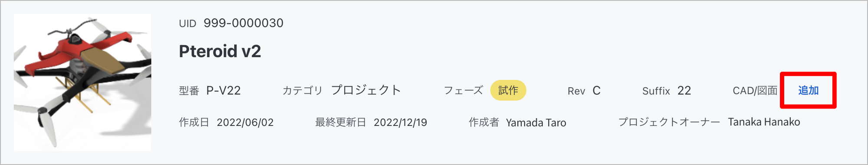Click the プロジェクトオーナー label
This screenshot has width=868, height=165.
click(669, 122)
